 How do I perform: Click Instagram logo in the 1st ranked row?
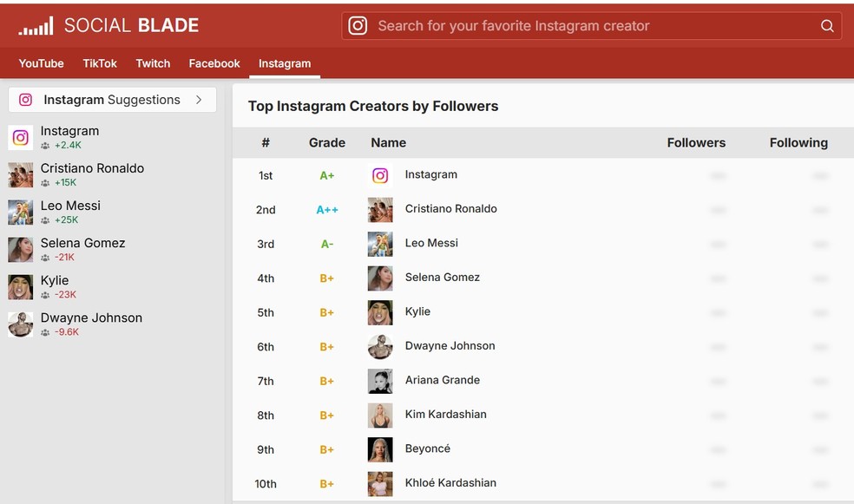tap(380, 175)
